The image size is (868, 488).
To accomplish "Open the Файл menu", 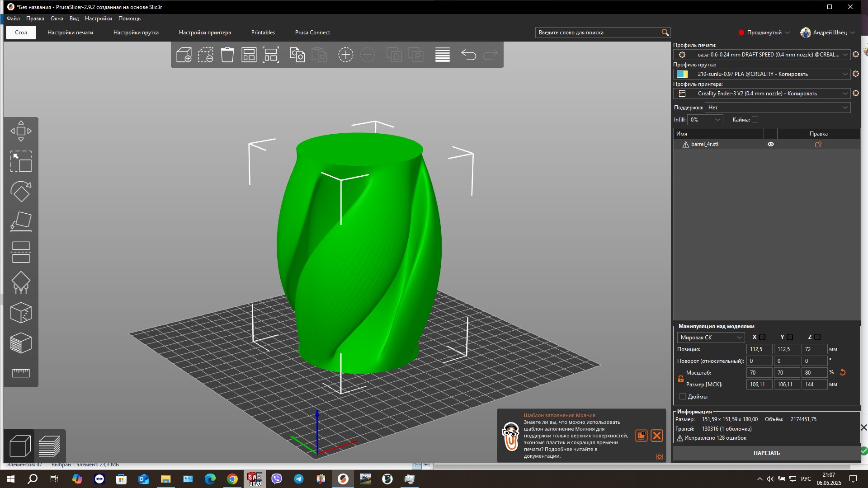I will (13, 19).
